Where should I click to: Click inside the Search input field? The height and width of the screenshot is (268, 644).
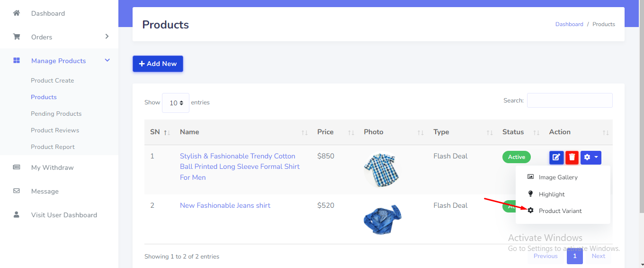(x=570, y=101)
